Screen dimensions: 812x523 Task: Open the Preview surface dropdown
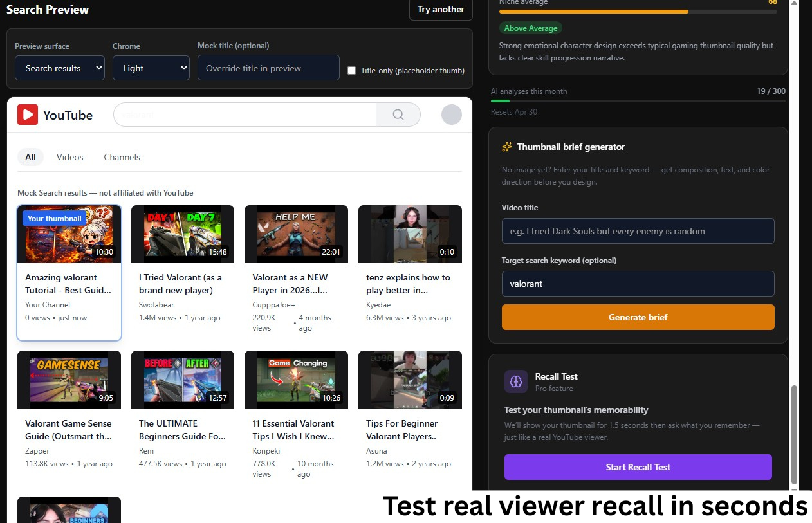tap(59, 68)
